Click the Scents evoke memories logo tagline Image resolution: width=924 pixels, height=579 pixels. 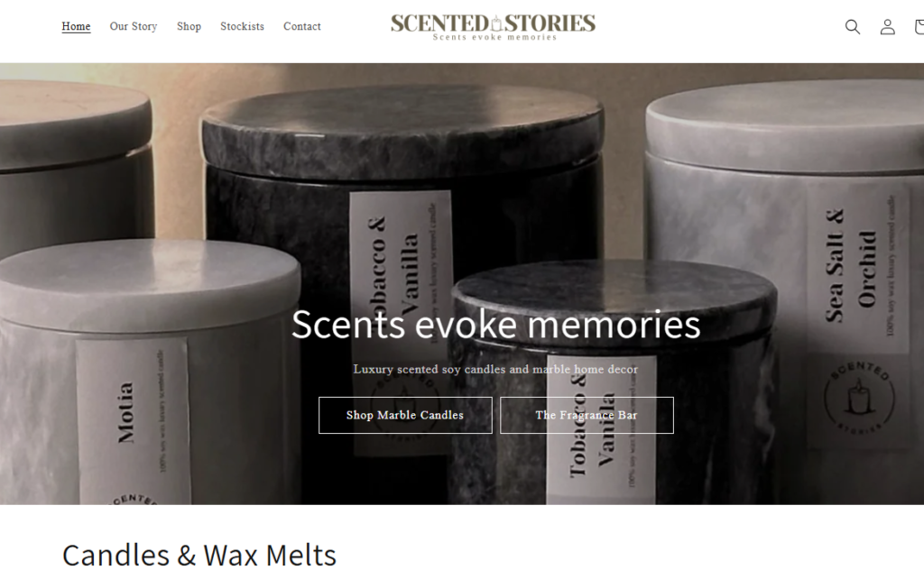[494, 37]
